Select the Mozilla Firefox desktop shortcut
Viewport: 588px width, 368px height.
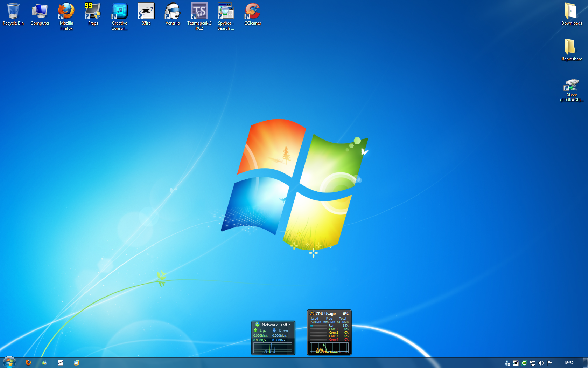pos(66,12)
